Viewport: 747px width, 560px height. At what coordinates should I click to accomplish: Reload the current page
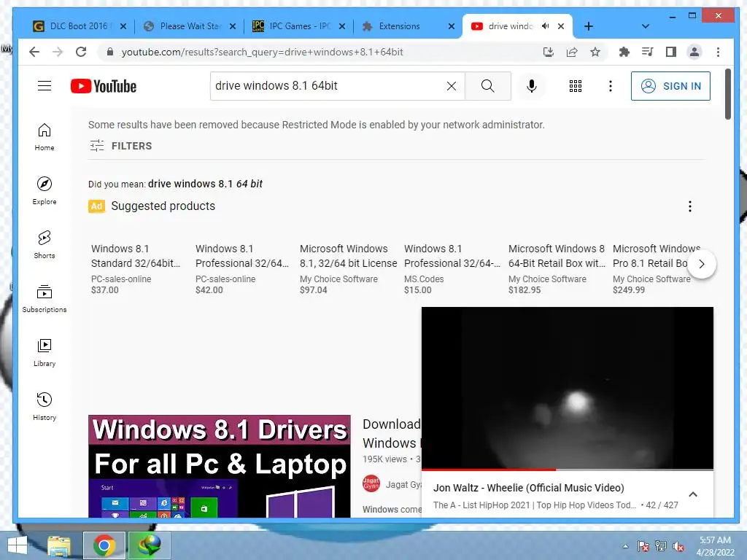coord(81,52)
